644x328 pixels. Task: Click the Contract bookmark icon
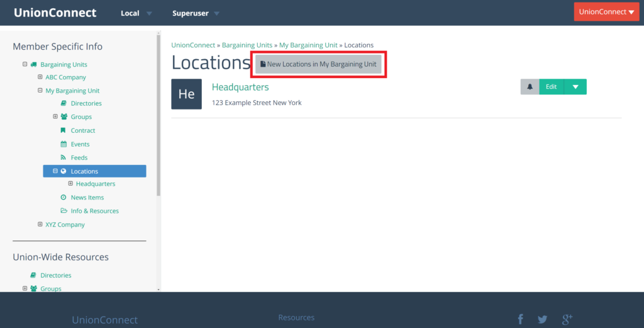(x=63, y=130)
